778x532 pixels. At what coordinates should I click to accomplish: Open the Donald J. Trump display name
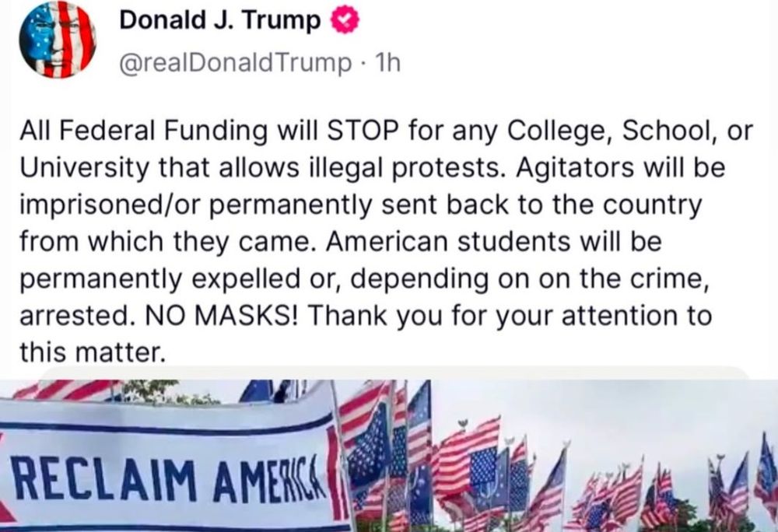tap(220, 21)
